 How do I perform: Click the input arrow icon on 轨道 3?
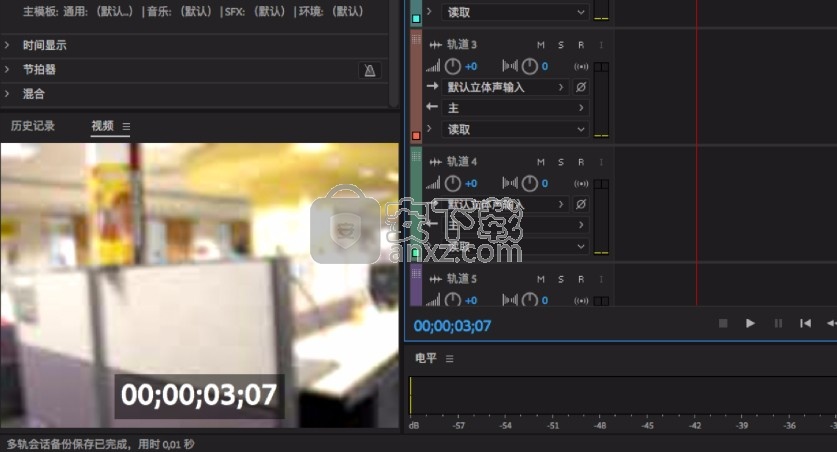click(x=432, y=86)
